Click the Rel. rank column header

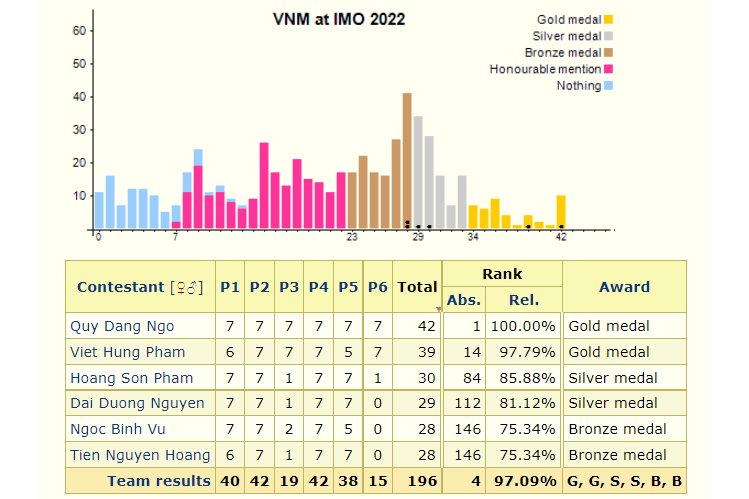pyautogui.click(x=523, y=300)
